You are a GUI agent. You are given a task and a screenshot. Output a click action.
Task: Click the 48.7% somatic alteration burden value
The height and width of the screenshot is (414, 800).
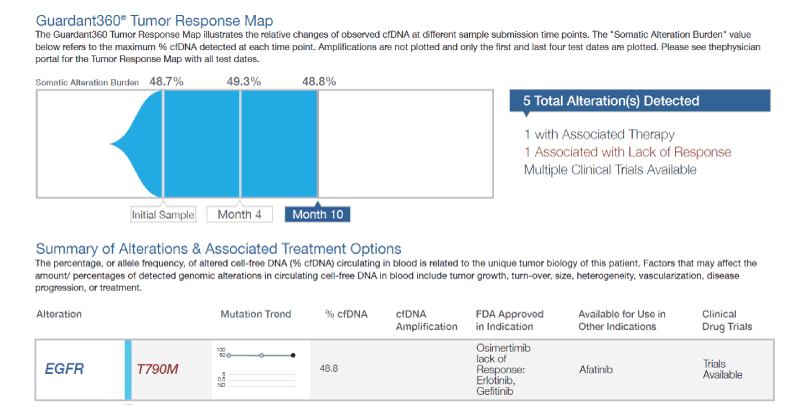point(167,81)
